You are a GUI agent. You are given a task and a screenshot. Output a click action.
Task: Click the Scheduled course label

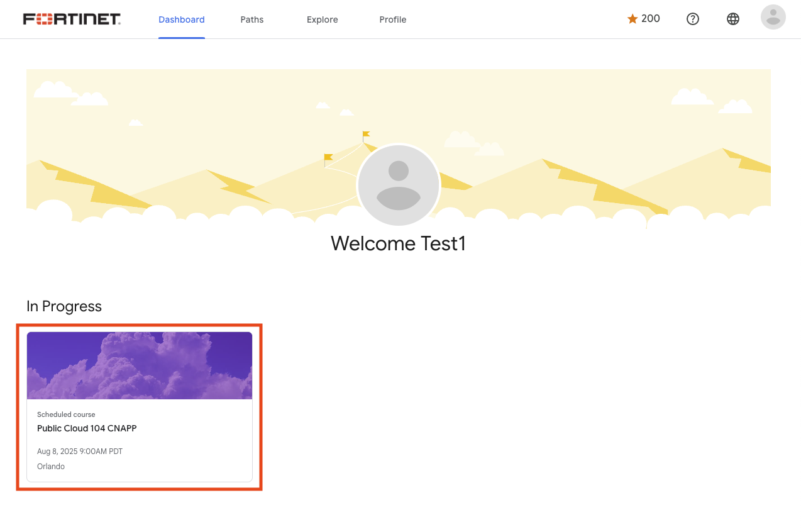66,414
